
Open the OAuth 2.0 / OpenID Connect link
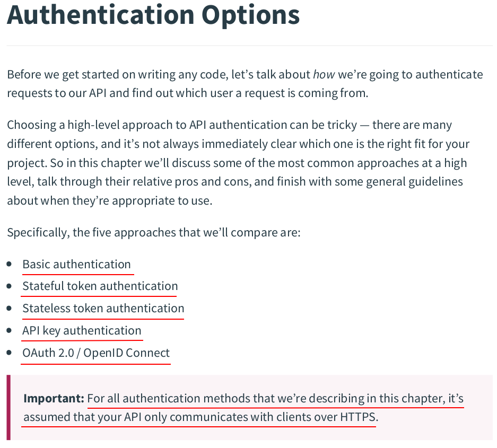click(x=95, y=353)
